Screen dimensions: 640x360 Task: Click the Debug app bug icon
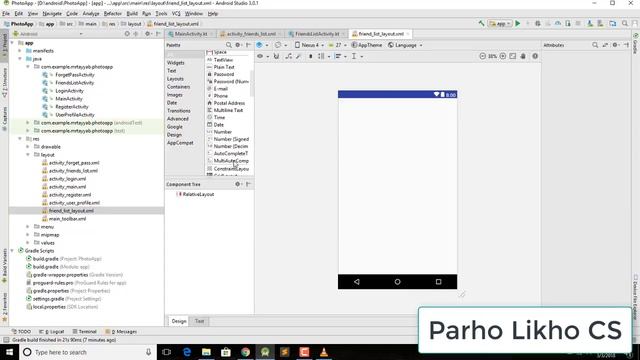(538, 24)
